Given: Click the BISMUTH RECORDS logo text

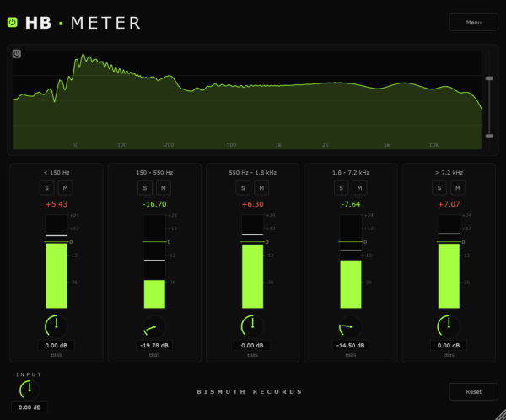Looking at the screenshot, I should (250, 391).
